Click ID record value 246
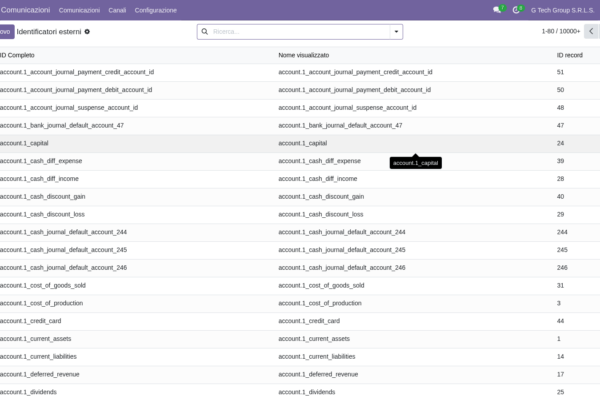The image size is (600, 400). point(562,268)
